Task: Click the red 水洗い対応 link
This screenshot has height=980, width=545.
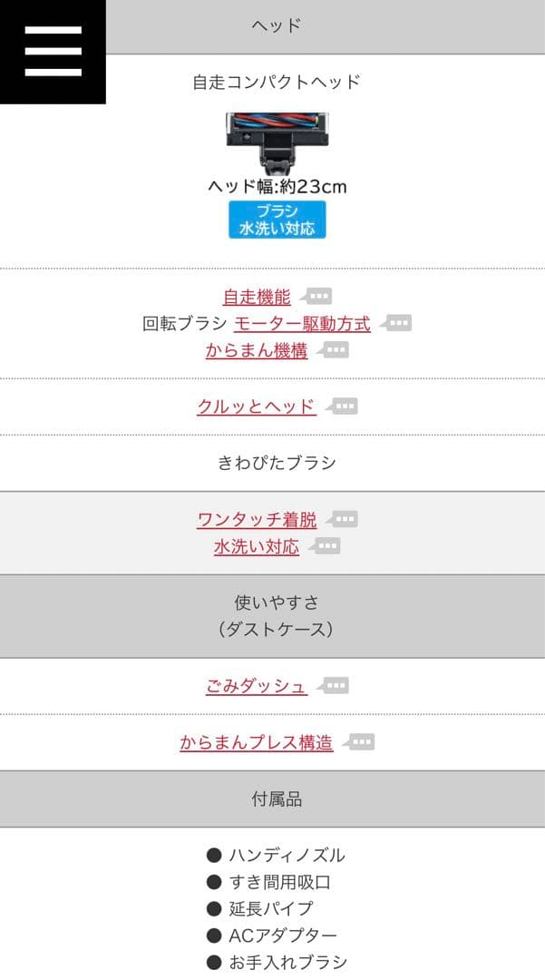Action: tap(257, 547)
